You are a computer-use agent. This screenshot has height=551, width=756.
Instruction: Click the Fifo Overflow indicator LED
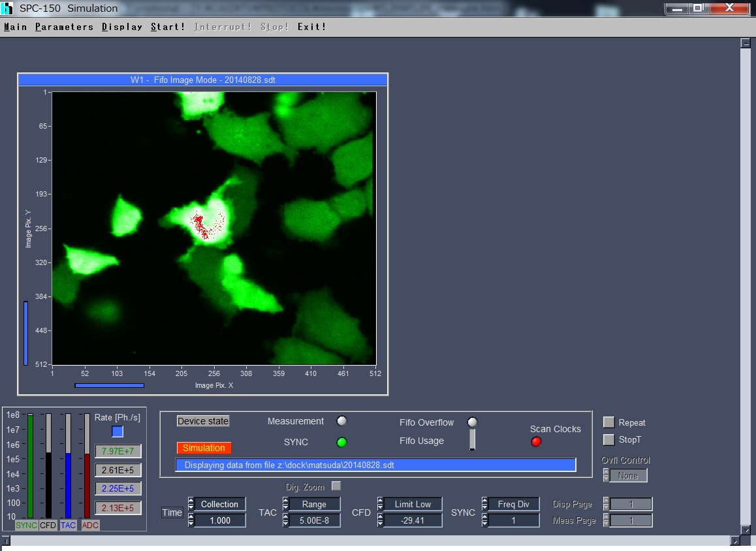[x=472, y=422]
